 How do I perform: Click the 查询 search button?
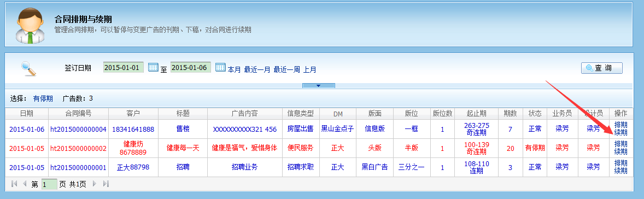(x=602, y=68)
